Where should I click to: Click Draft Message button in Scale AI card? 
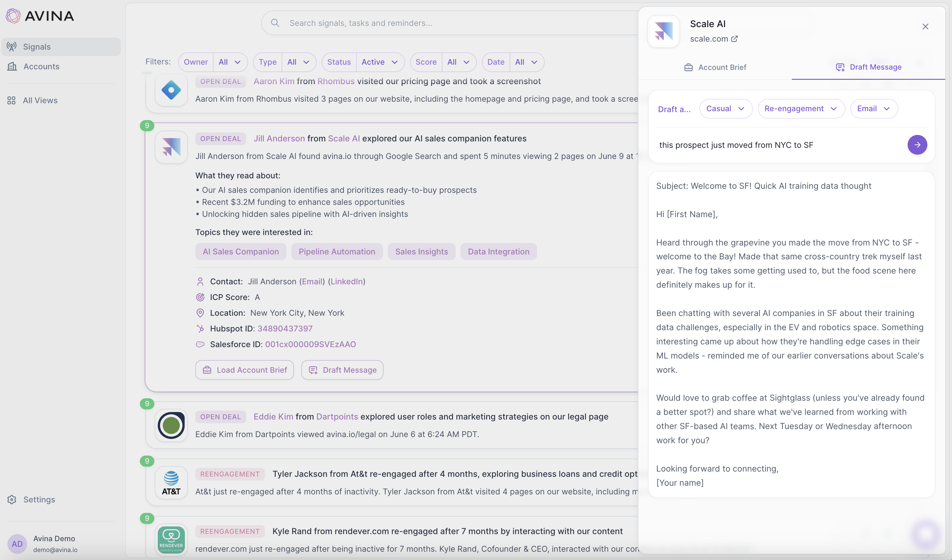[342, 370]
